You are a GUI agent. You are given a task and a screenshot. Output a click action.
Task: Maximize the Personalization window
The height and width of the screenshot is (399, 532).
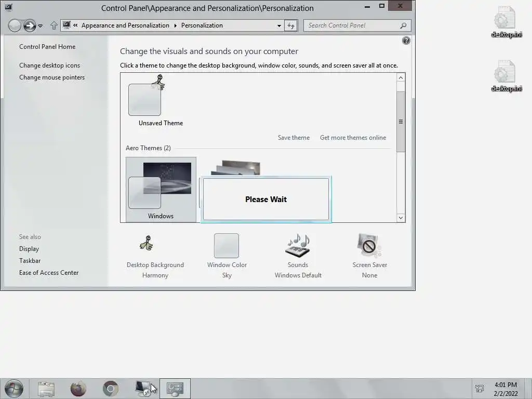pyautogui.click(x=382, y=6)
